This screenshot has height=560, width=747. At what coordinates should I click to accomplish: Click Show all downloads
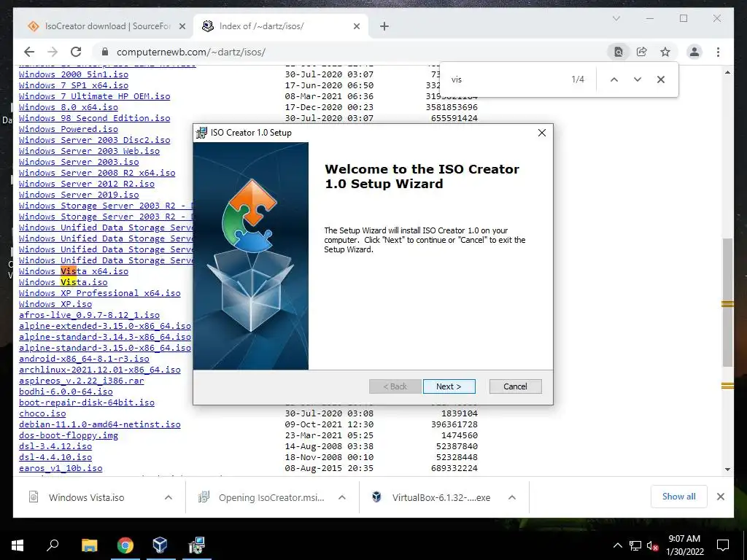[679, 497]
